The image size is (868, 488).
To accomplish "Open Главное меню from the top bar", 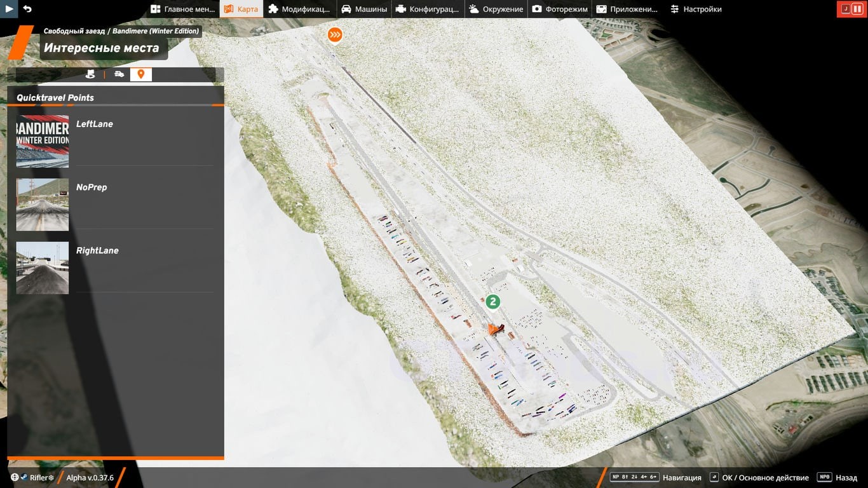I will point(182,9).
